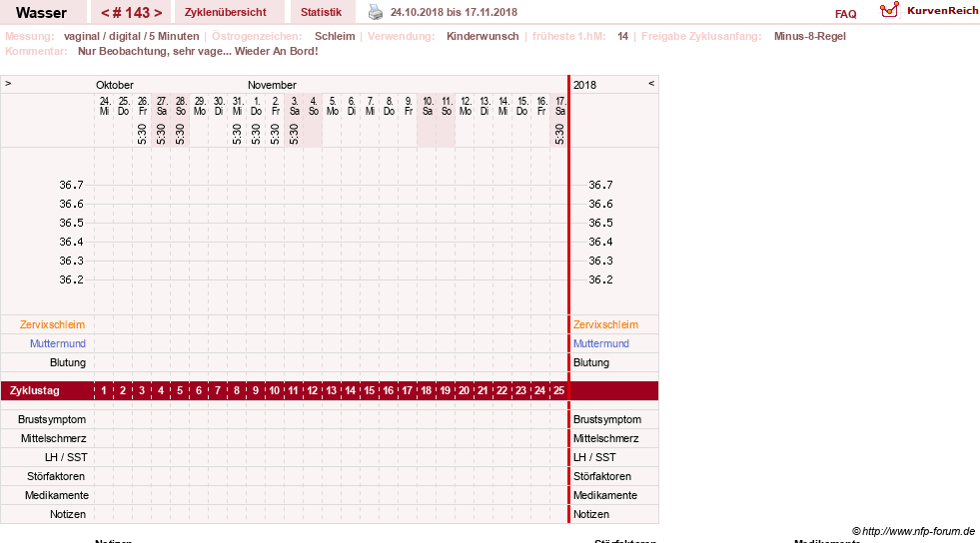Click the date column 24. Mi

pyautogui.click(x=104, y=106)
